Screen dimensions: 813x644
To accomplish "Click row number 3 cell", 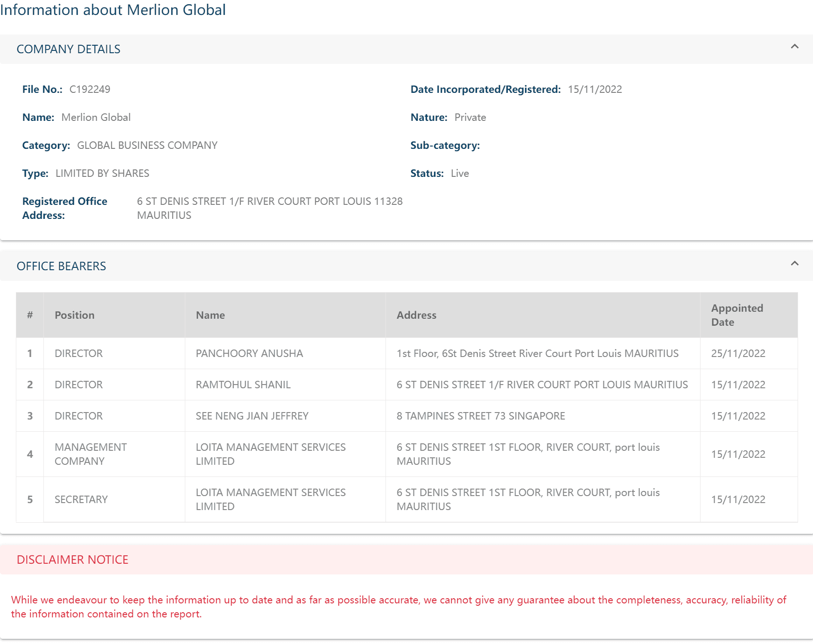I will tap(30, 416).
